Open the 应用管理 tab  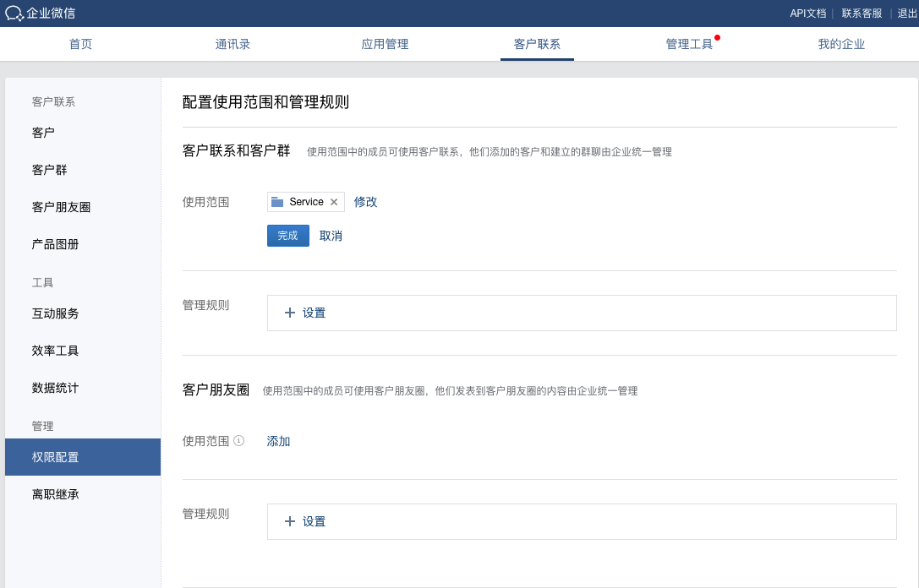coord(385,44)
